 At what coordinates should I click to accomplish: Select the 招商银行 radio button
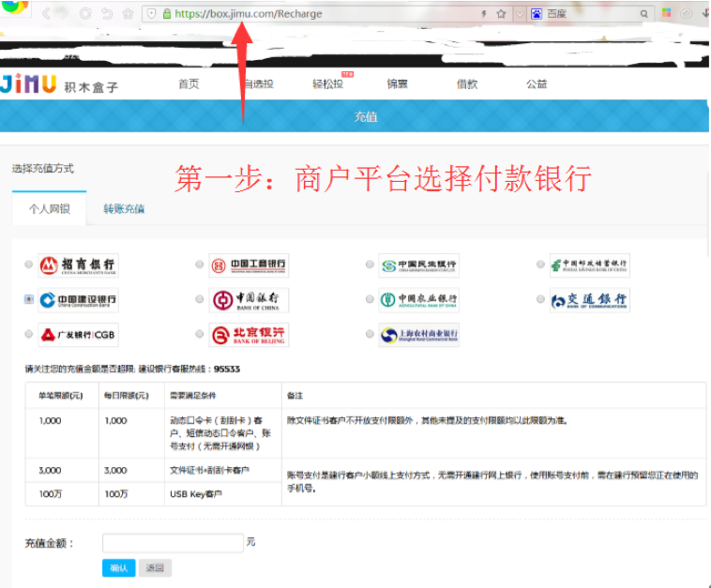[28, 264]
